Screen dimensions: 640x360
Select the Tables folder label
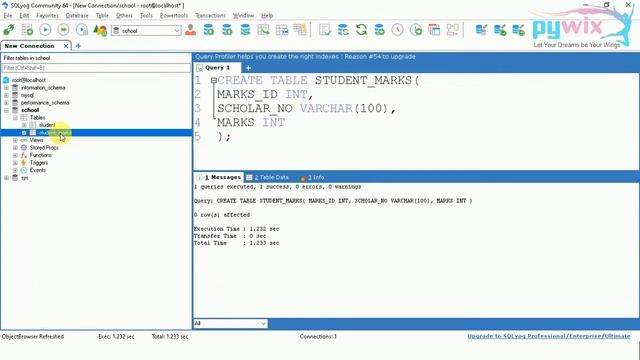37,118
